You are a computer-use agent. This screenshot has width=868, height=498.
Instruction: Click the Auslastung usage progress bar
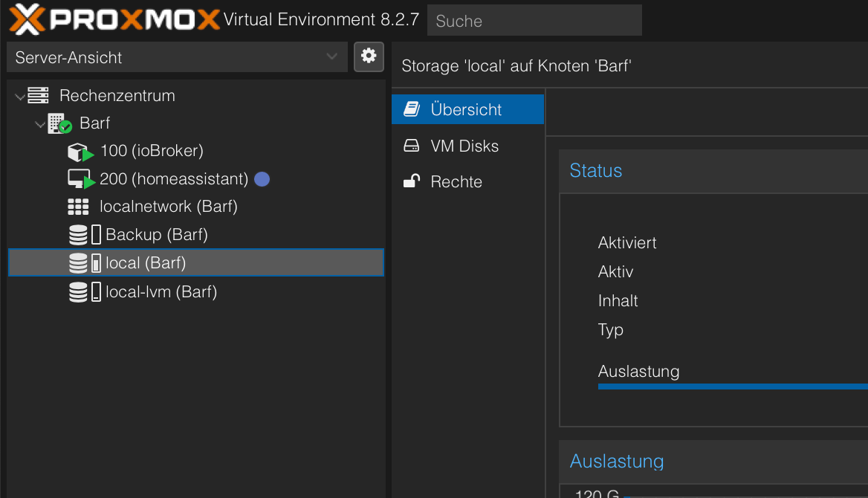pyautogui.click(x=732, y=387)
